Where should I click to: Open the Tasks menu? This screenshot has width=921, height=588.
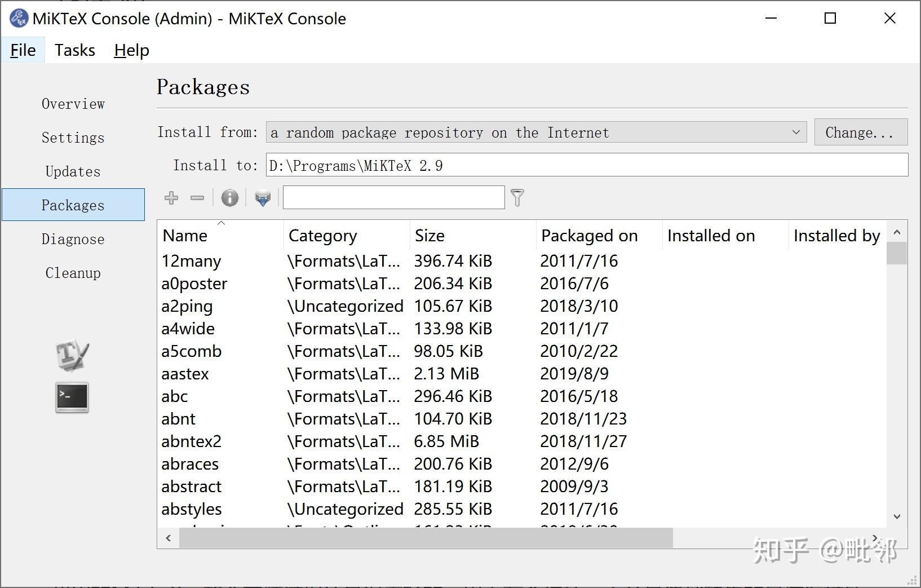[75, 50]
